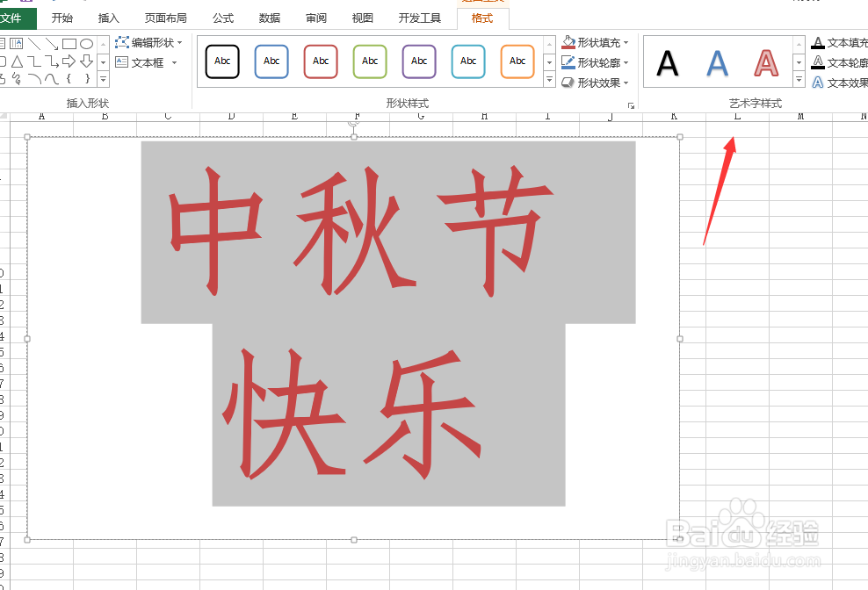Select the right brace shape
Image resolution: width=868 pixels, height=590 pixels.
point(87,79)
